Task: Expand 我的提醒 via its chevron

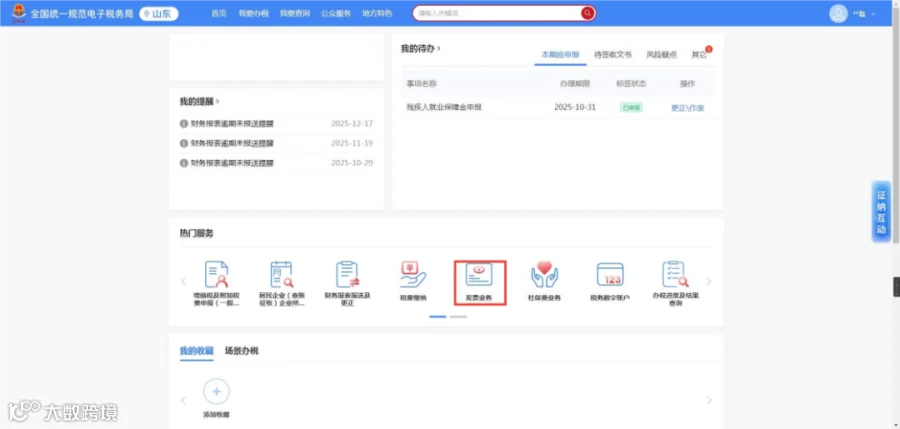Action: 218,101
